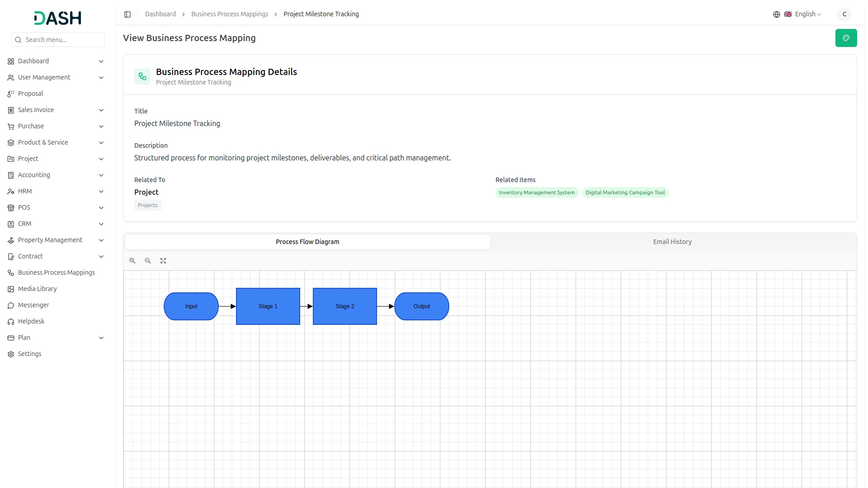The width and height of the screenshot is (868, 488).
Task: Select the zoom-out icon on the diagram toolbar
Action: 147,261
